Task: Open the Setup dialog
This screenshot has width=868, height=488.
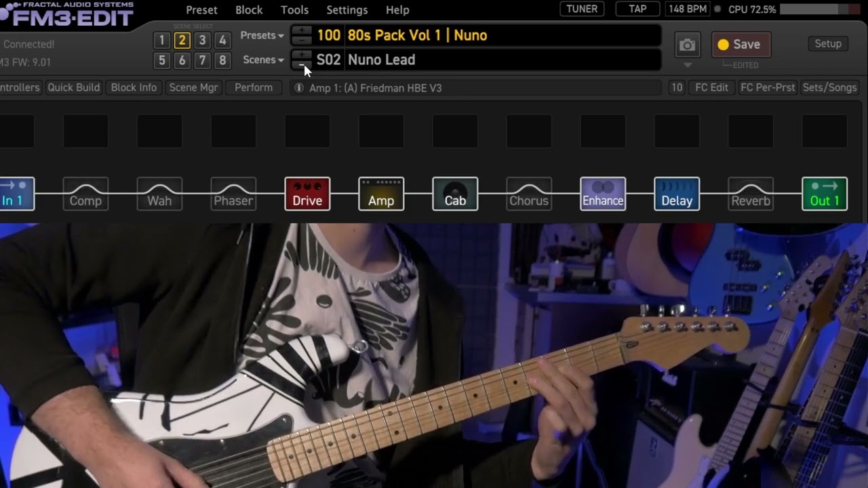Action: 828,43
